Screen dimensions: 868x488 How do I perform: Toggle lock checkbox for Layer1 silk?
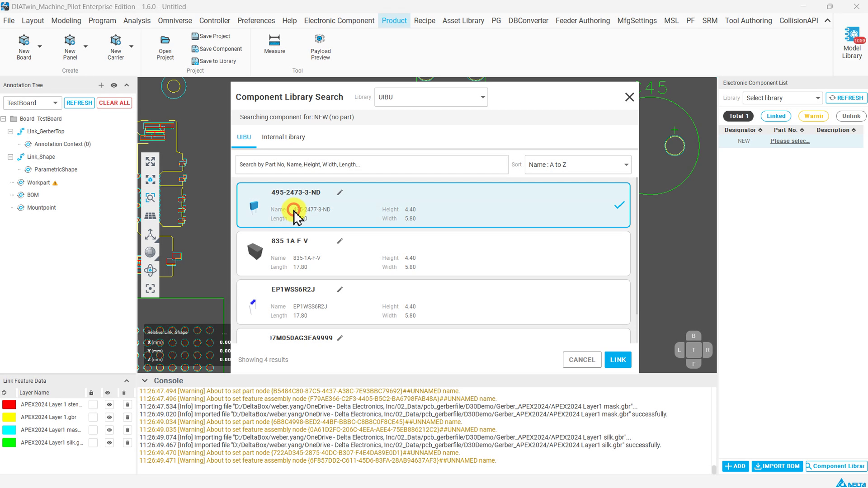coord(93,443)
